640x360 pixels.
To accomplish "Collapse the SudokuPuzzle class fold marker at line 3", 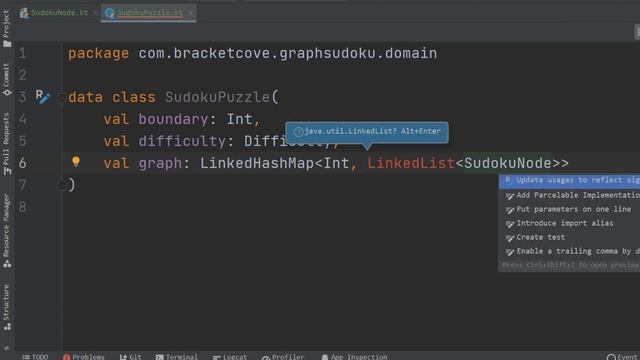I will [61, 97].
